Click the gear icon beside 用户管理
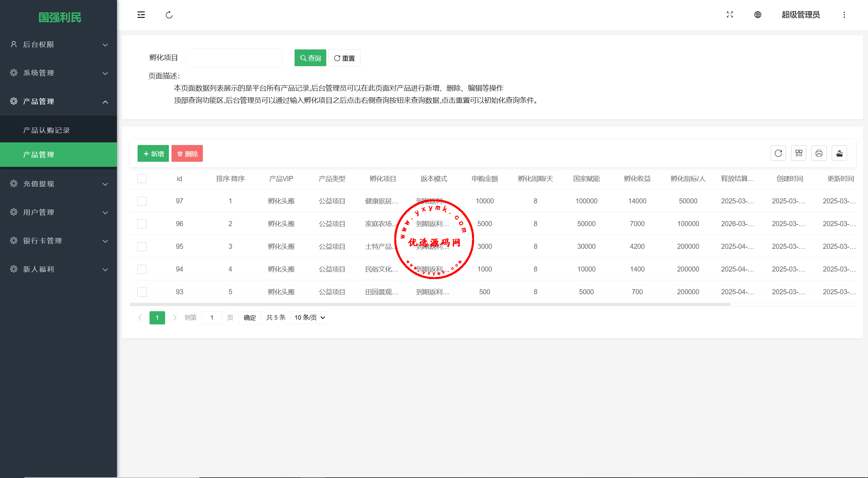This screenshot has height=478, width=868. 14,212
